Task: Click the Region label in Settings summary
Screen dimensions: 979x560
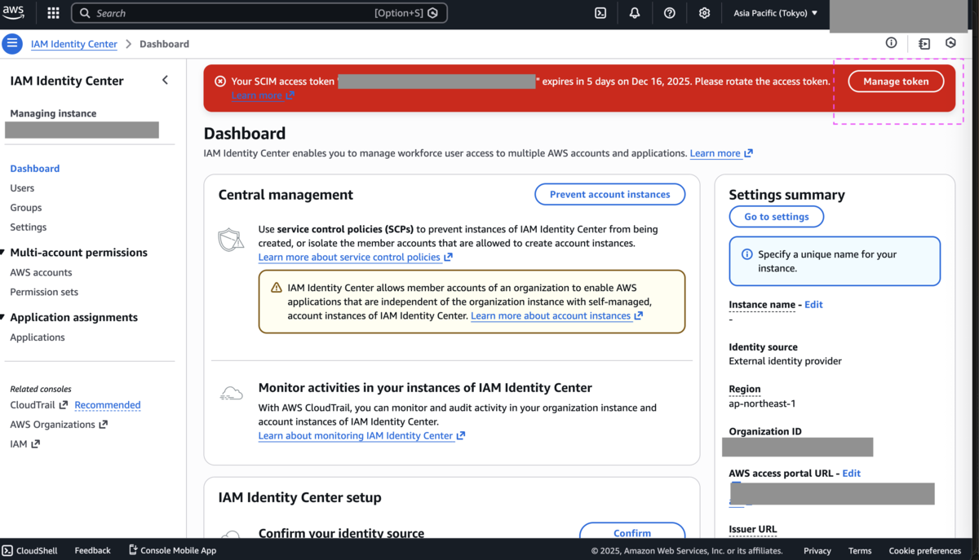Action: click(x=745, y=390)
